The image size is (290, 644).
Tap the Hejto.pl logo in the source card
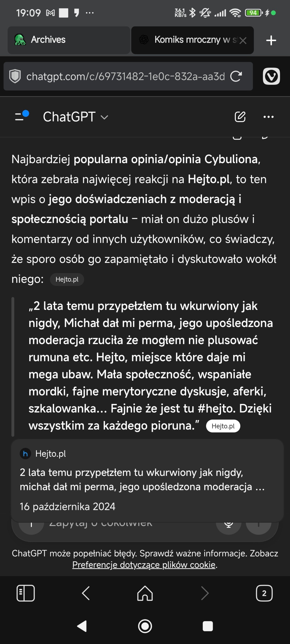click(x=25, y=454)
